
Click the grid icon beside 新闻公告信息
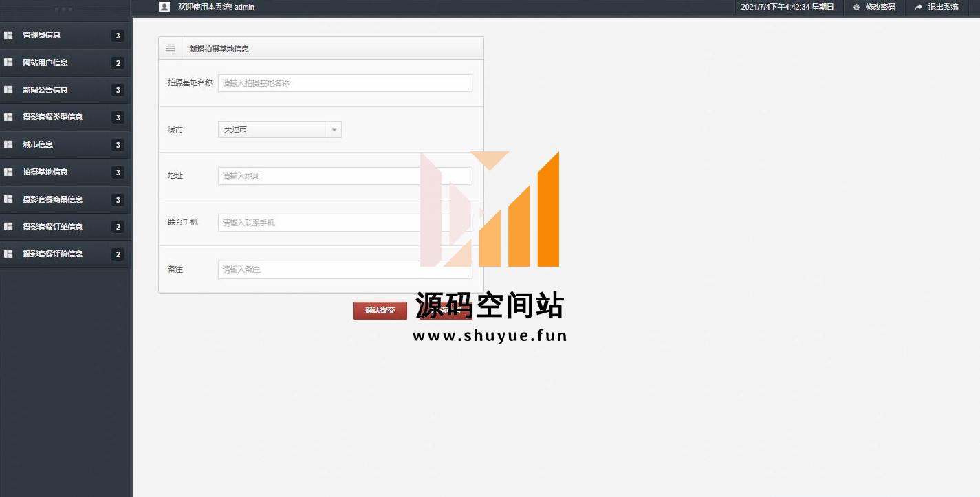click(8, 90)
